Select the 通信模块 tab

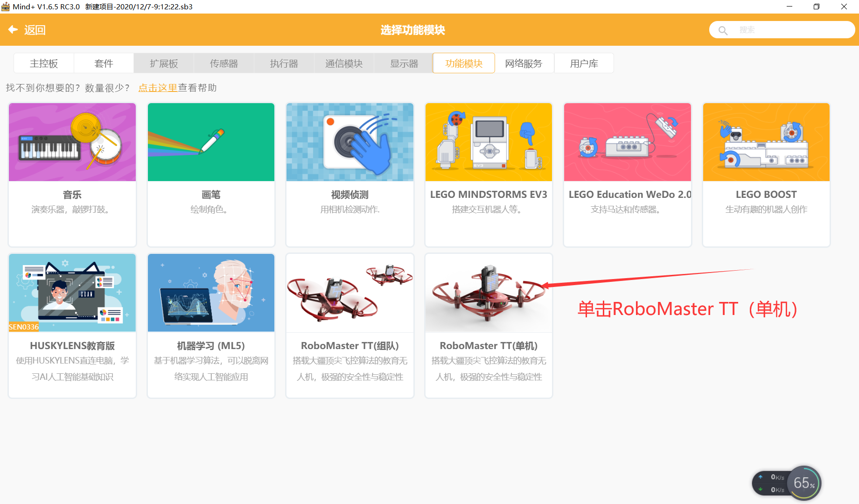[344, 63]
